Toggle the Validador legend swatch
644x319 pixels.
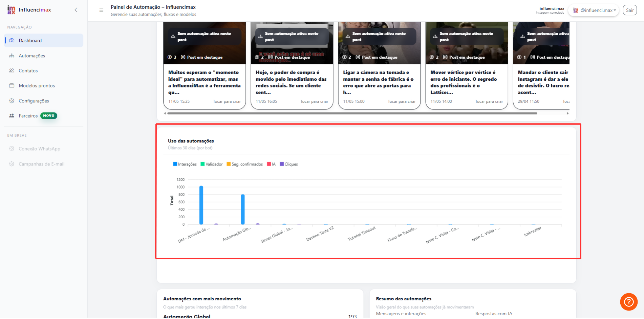(202, 164)
